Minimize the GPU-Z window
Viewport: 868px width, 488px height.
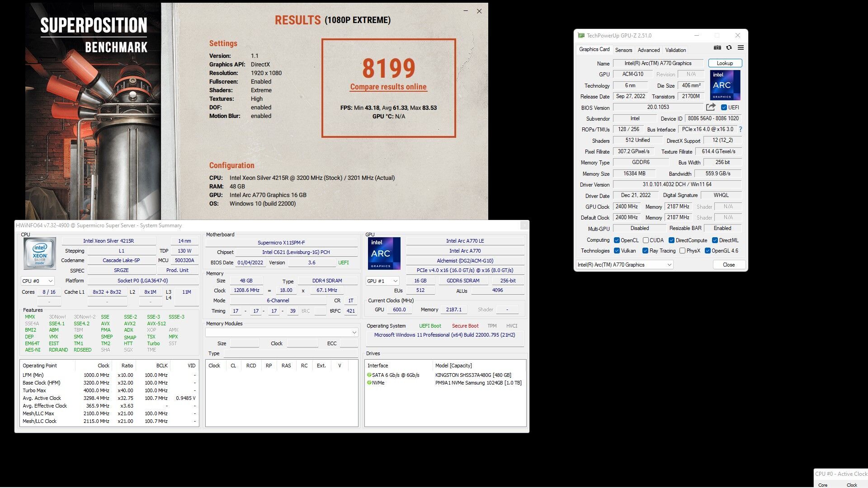(x=697, y=35)
